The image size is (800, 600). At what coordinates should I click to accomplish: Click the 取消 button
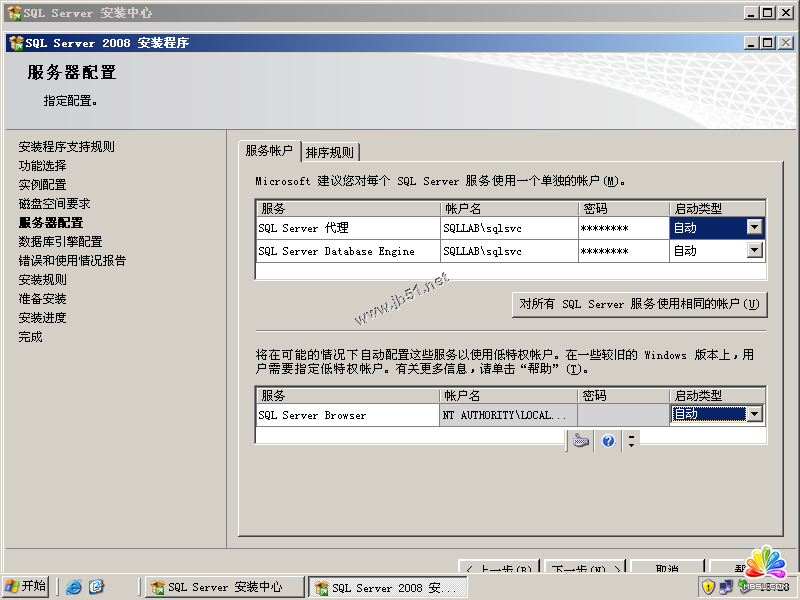[x=667, y=569]
